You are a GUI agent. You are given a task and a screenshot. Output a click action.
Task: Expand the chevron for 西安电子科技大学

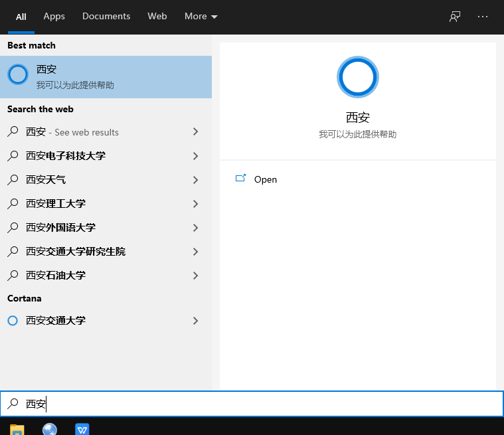pyautogui.click(x=195, y=156)
